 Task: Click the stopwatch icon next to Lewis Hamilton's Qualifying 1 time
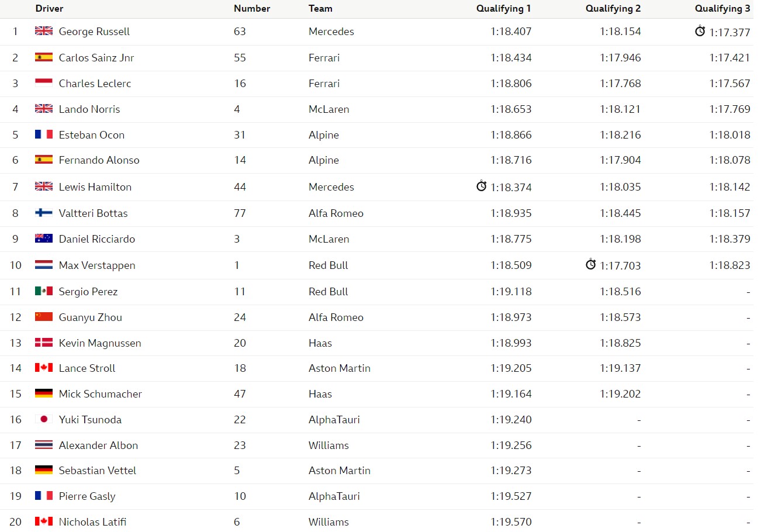pos(482,186)
